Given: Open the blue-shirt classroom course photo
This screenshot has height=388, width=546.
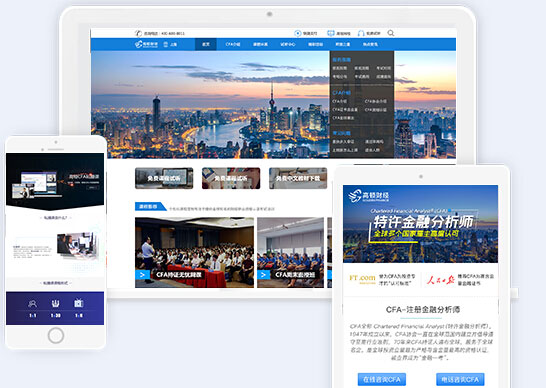Looking at the screenshot, I should click(290, 253).
